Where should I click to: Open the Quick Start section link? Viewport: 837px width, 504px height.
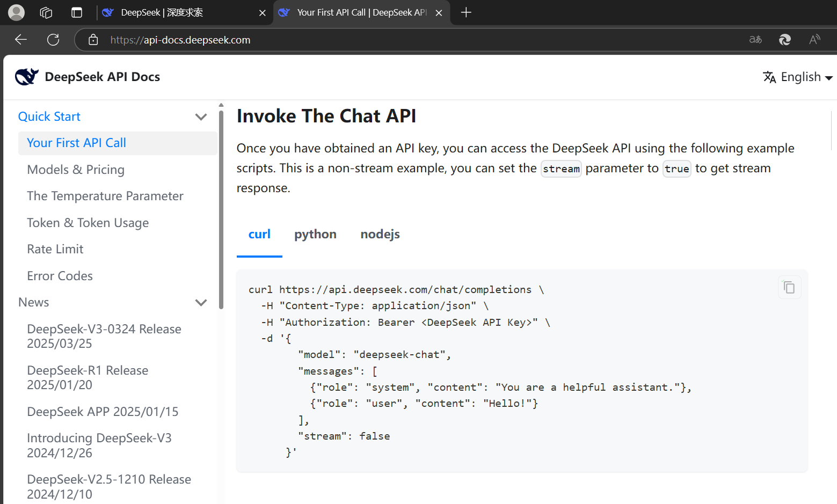pos(49,116)
